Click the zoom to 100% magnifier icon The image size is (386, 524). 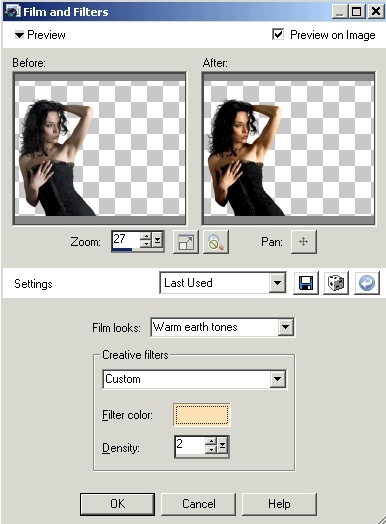(216, 242)
